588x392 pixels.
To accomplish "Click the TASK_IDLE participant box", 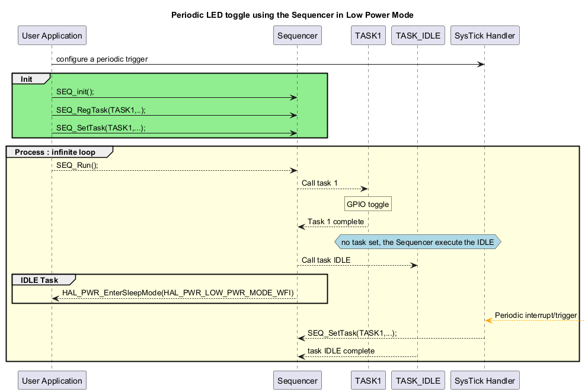I will click(418, 35).
